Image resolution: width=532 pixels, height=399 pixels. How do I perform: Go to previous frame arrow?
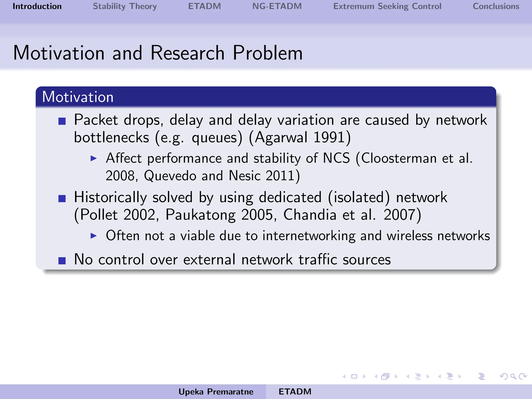point(376,376)
